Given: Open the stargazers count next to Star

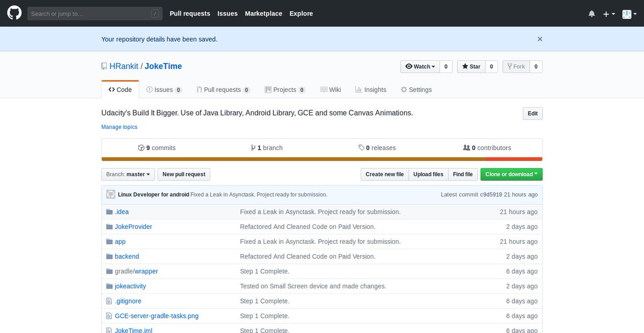Looking at the screenshot, I should 492,67.
